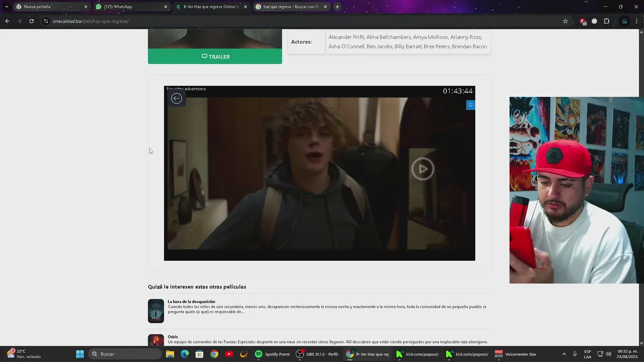Expand the tab search dropdown arrow
Viewport: 644px width, 362px height.
pyautogui.click(x=6, y=7)
